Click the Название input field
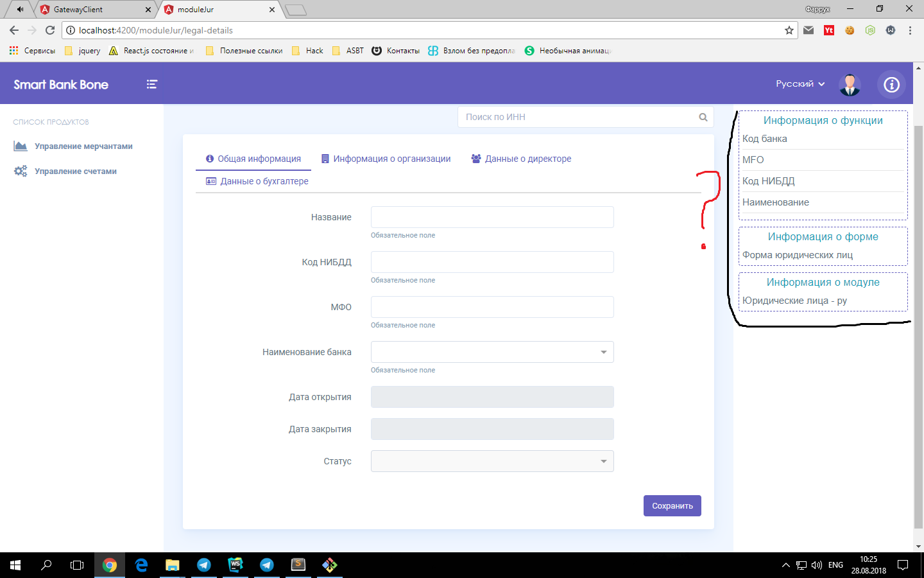This screenshot has height=578, width=924. point(492,217)
